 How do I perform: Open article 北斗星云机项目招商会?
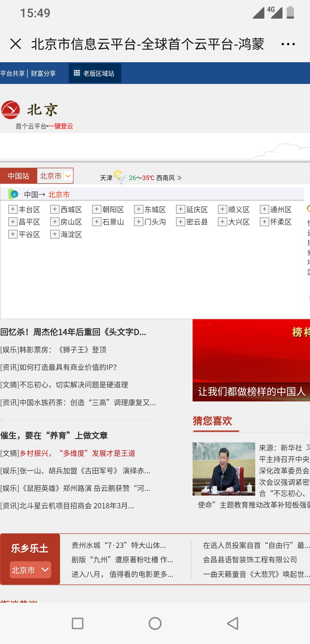coord(67,506)
